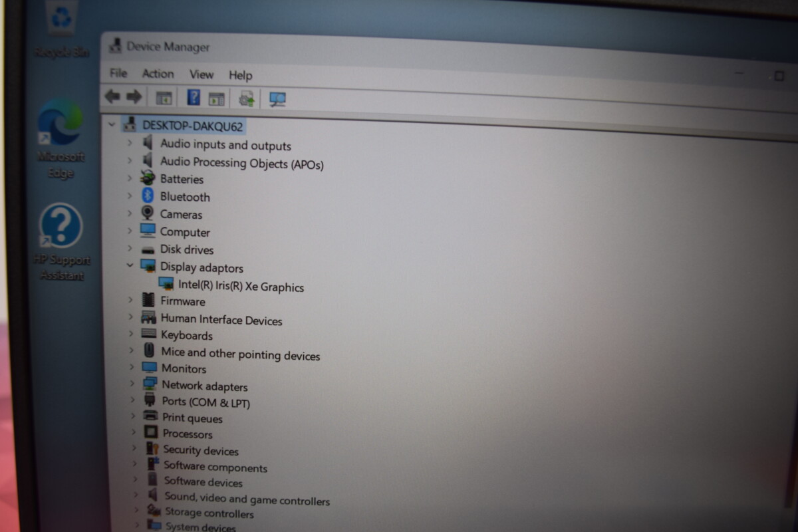Click the Device Manager title bar icon
The height and width of the screenshot is (532, 798).
(116, 47)
